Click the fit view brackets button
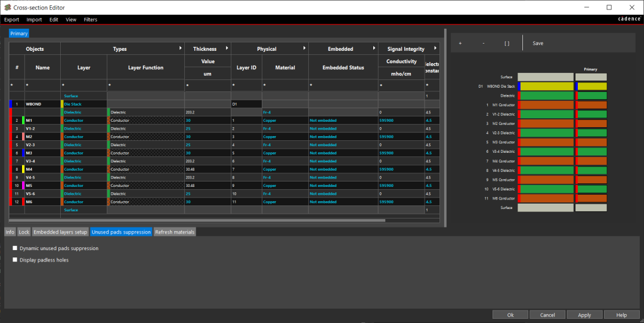644x323 pixels. 507,44
